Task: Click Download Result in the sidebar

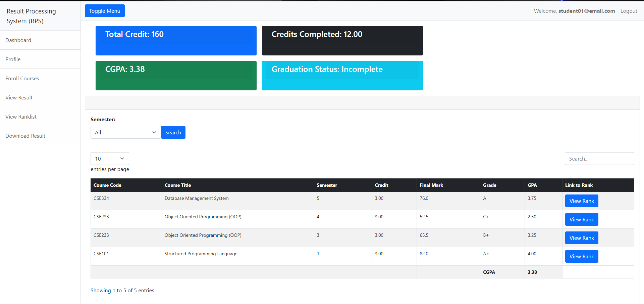Action: click(25, 136)
